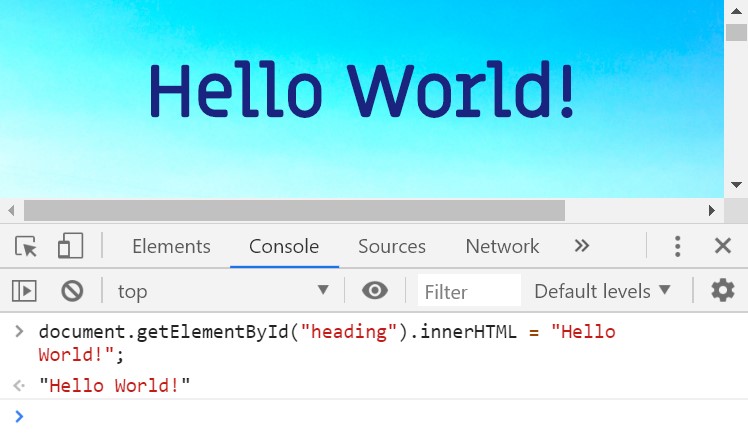748x439 pixels.
Task: Show more tabs with double chevron
Action: point(582,246)
